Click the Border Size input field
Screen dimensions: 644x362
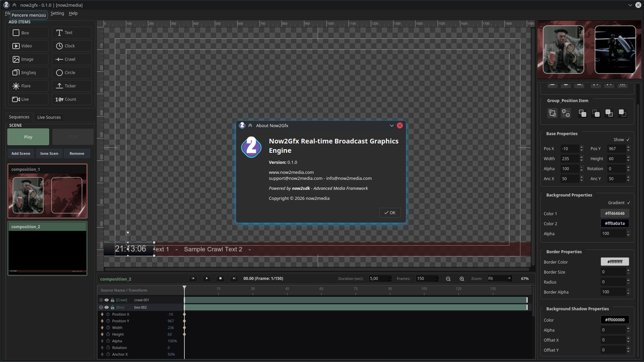(x=614, y=272)
